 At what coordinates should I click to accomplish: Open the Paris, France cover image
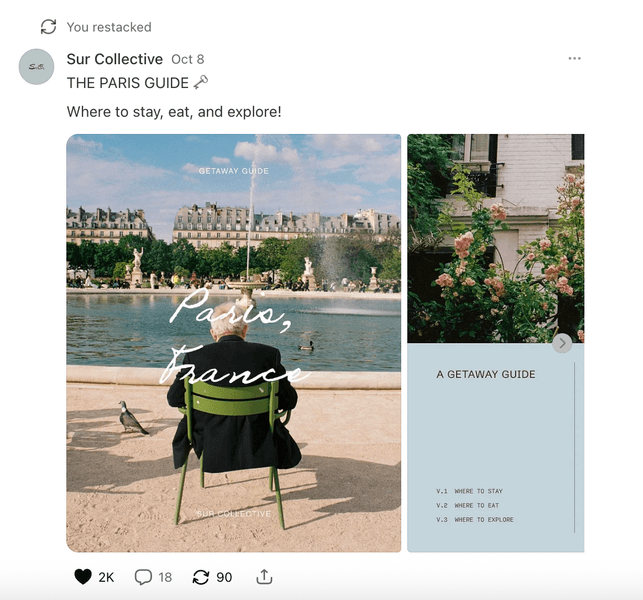click(234, 343)
